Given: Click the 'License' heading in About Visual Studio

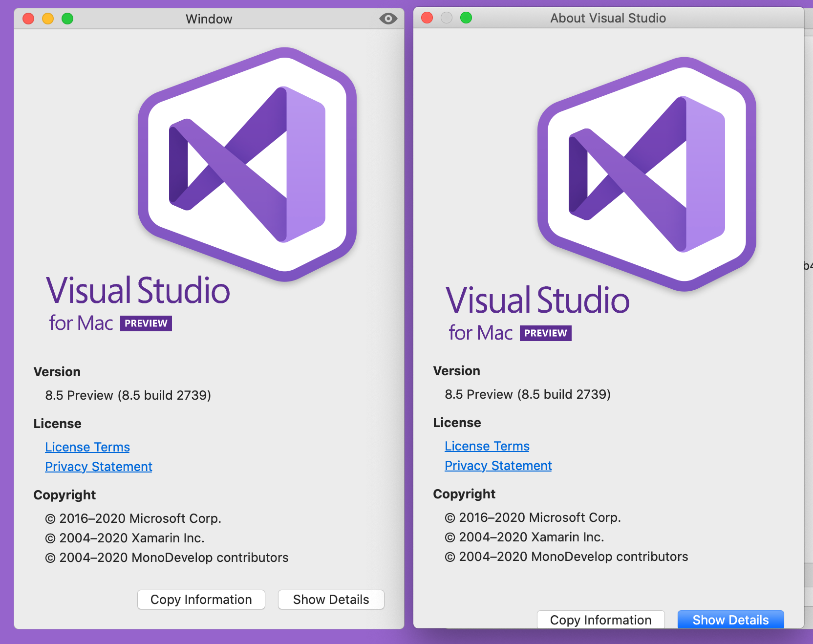Looking at the screenshot, I should (457, 423).
